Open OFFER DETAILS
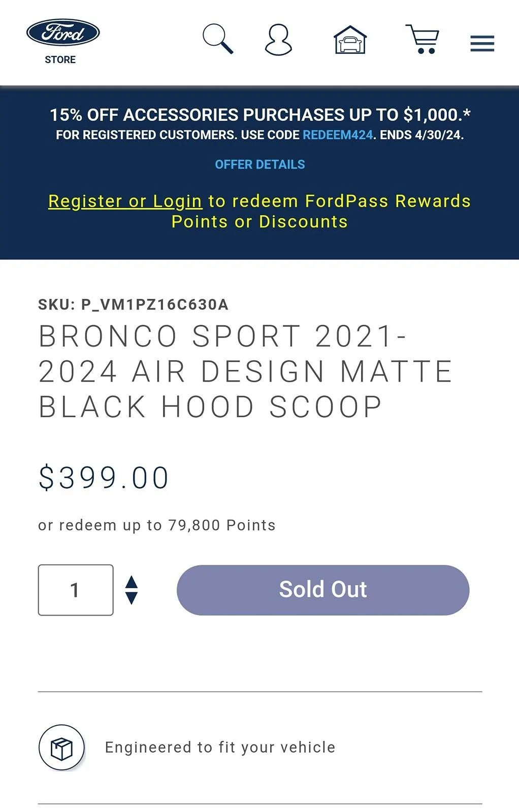Image resolution: width=519 pixels, height=812 pixels. coord(259,164)
